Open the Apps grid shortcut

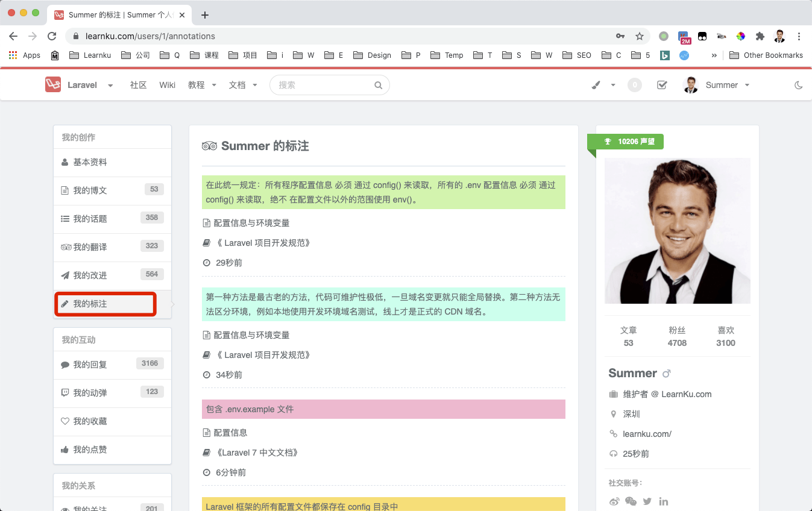(24, 55)
